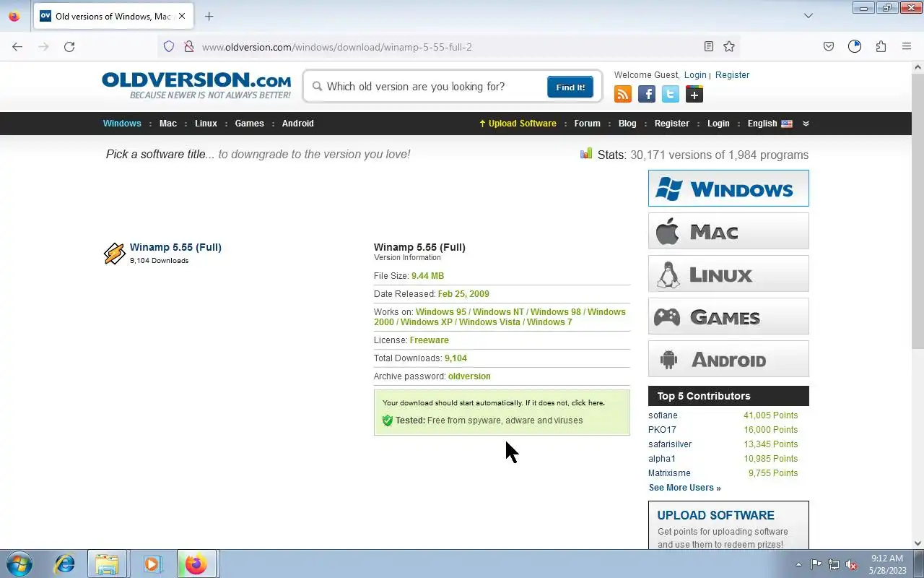This screenshot has height=578, width=924.
Task: Click the Linux platform sidebar button
Action: 728,274
